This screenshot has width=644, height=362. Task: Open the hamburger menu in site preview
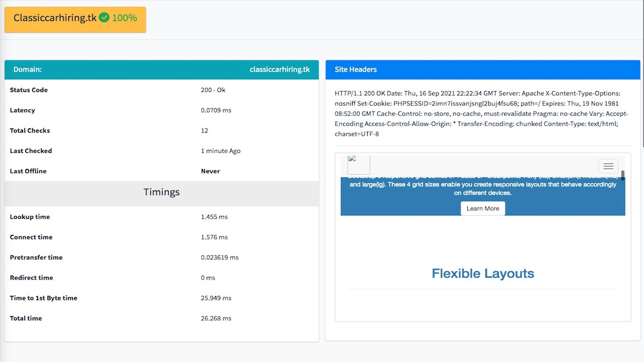click(608, 166)
